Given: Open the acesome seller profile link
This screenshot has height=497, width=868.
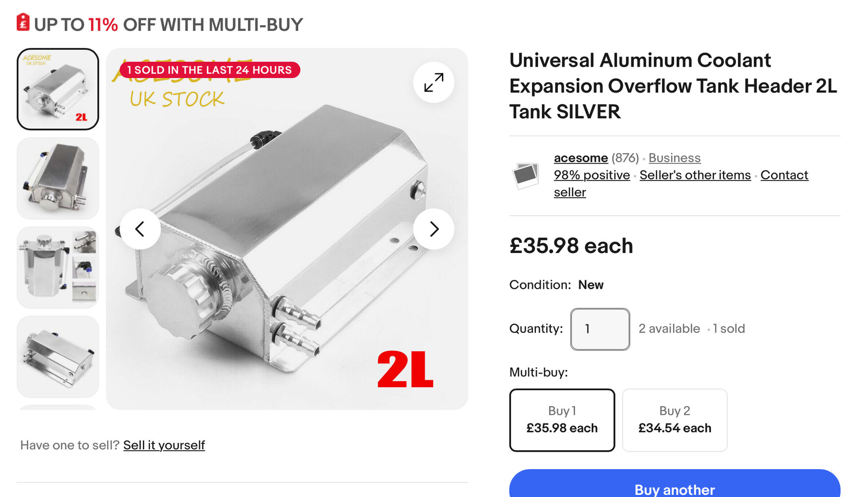Looking at the screenshot, I should [581, 158].
